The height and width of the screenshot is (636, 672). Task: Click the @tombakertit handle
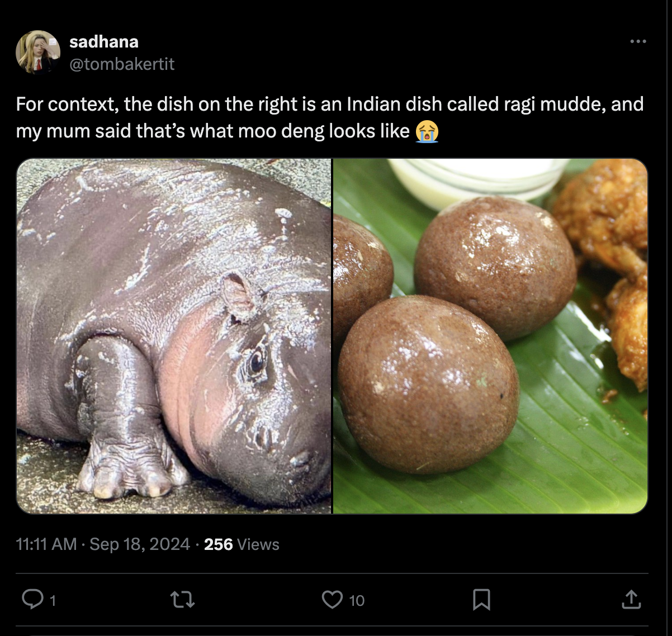[122, 64]
